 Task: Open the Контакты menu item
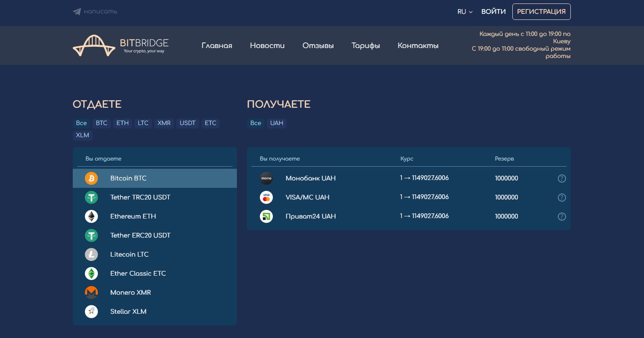pos(418,45)
